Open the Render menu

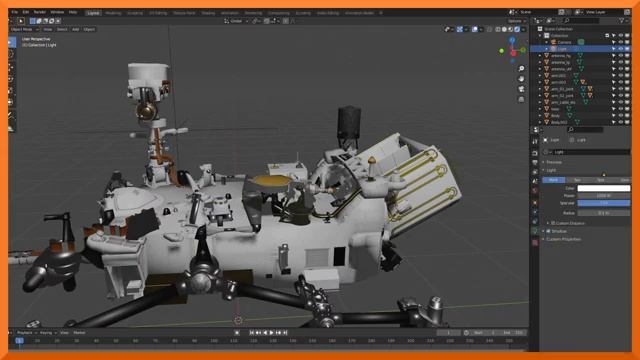(x=40, y=12)
